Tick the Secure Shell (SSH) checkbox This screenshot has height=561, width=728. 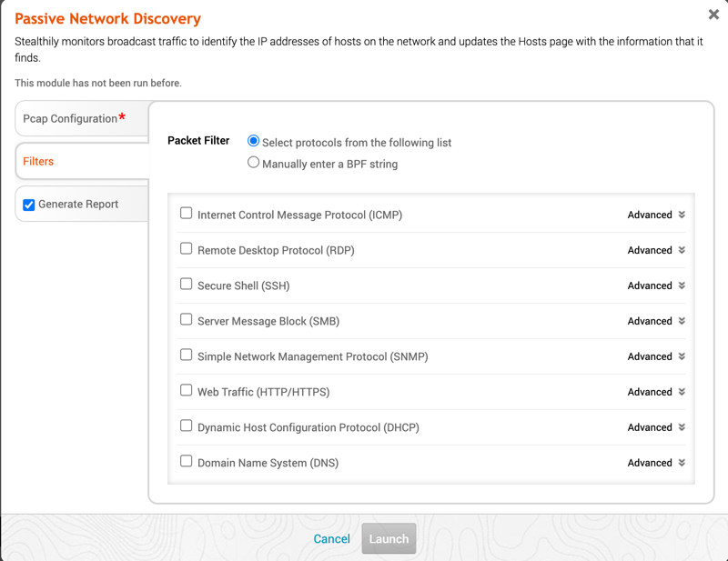(x=187, y=285)
